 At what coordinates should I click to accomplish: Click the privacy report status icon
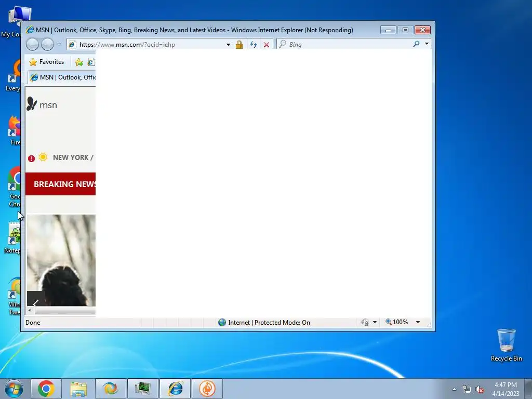(365, 322)
